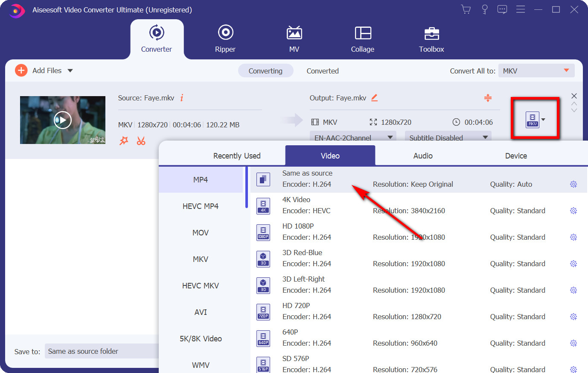Open the edit effects star icon
This screenshot has height=373, width=588.
point(124,141)
